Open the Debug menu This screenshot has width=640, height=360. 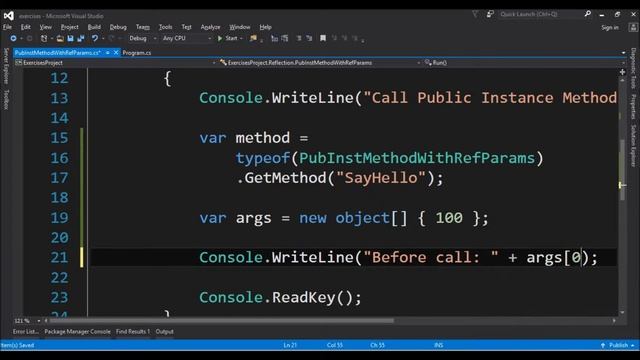point(118,27)
